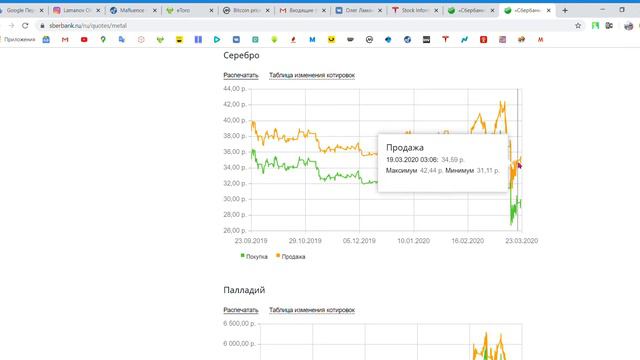Image resolution: width=640 pixels, height=360 pixels.
Task: Open the blue VK bookmark icon
Action: point(236,40)
